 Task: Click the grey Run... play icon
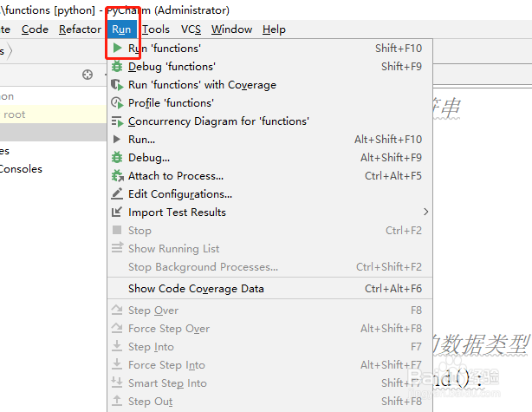pyautogui.click(x=116, y=140)
